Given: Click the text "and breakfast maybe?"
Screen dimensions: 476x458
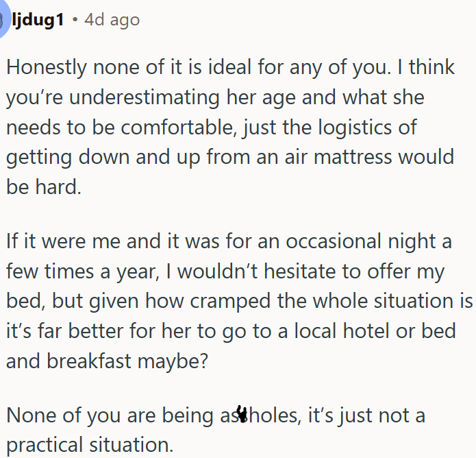Looking at the screenshot, I should (x=107, y=361).
